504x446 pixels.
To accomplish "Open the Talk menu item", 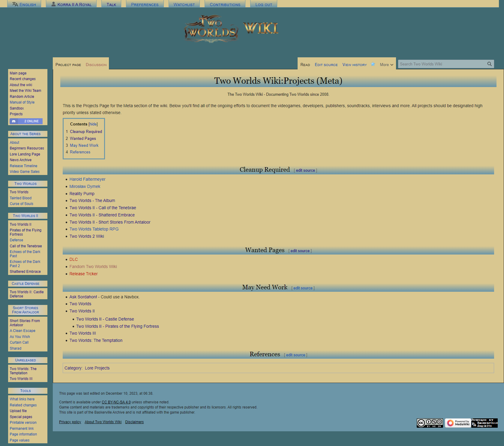I will pyautogui.click(x=111, y=5).
